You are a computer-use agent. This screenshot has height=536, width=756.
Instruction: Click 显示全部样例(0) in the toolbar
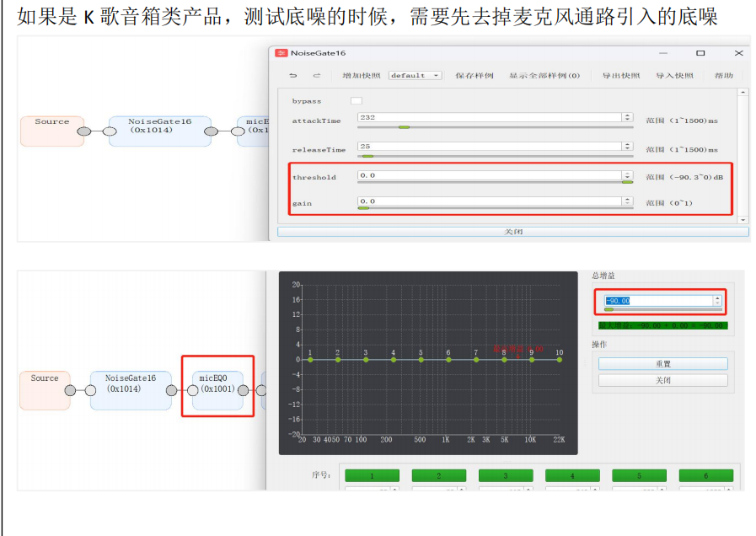544,75
